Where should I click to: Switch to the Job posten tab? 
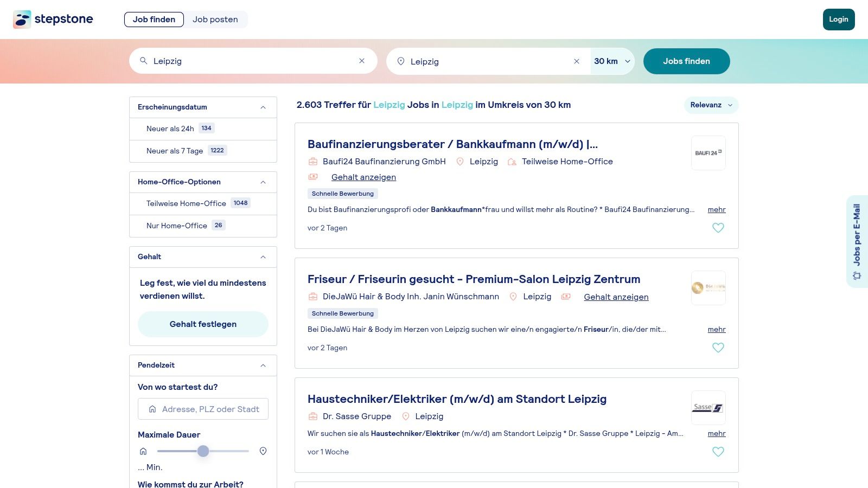[215, 20]
